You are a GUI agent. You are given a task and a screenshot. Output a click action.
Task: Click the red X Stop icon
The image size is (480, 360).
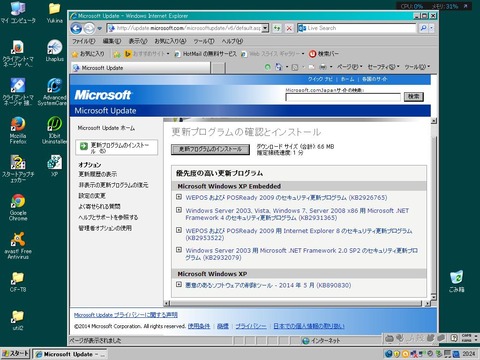tap(289, 28)
